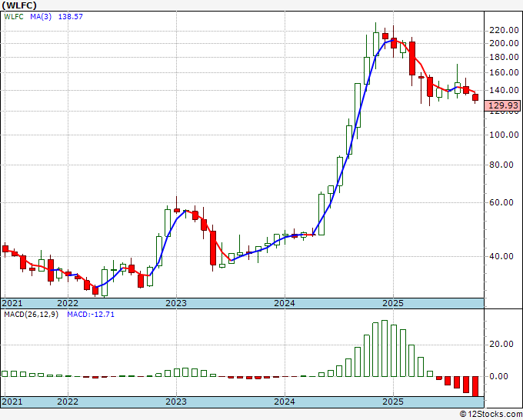Click the 160.00 price axis label
This screenshot has height=420, width=523.
[504, 72]
